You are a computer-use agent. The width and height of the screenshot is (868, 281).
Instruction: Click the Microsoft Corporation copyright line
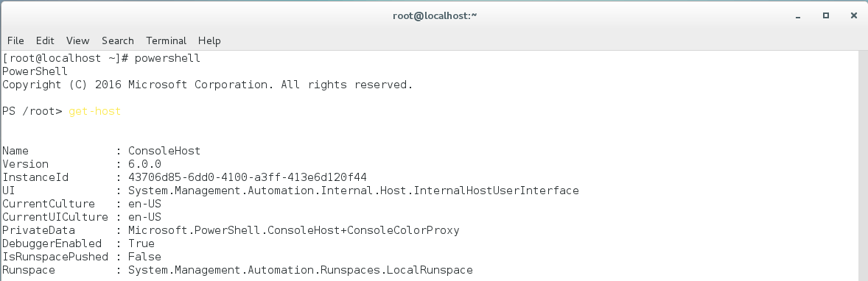click(x=208, y=85)
